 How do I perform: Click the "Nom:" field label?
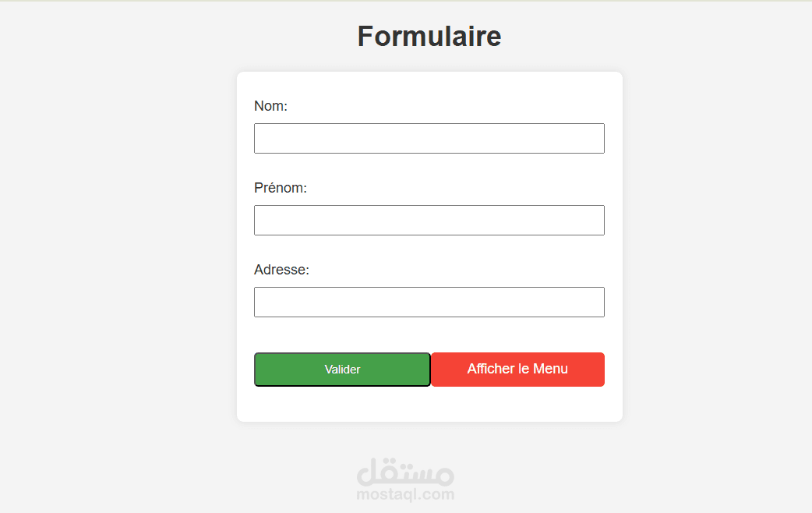point(270,106)
